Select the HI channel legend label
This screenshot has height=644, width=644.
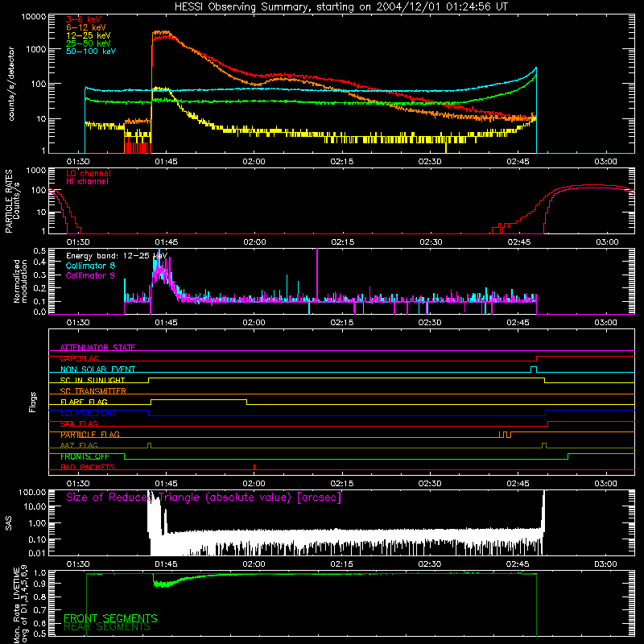tap(87, 182)
